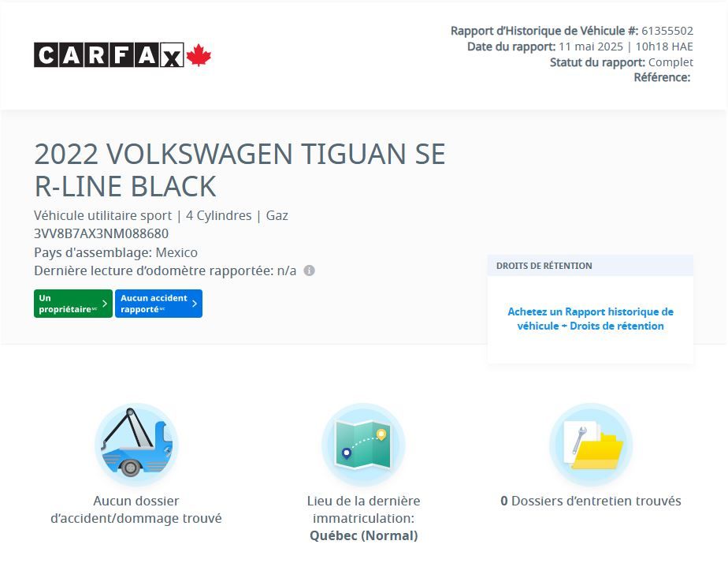Click the Statut du rapport: Complet text
728x563 pixels.
(x=621, y=62)
